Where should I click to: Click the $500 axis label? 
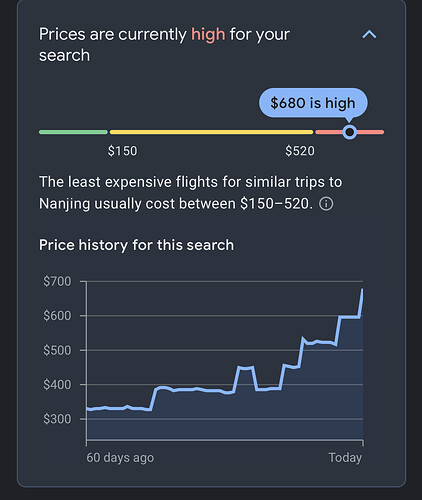pos(57,350)
